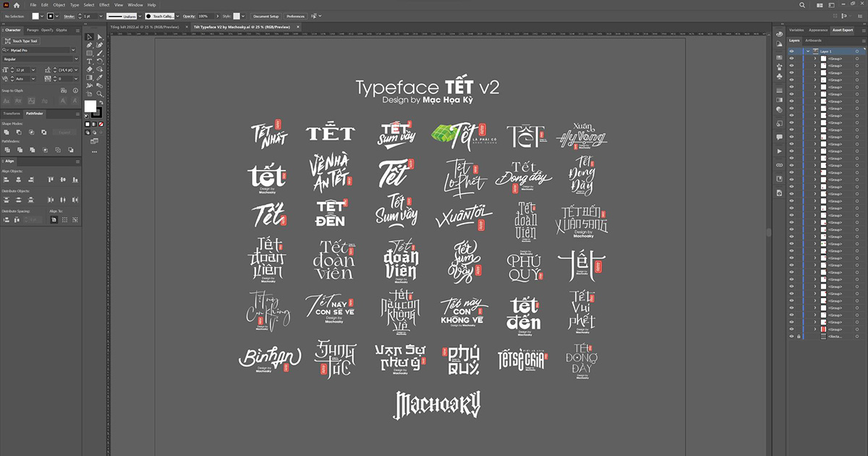Click Vertical Distribute Top icon
The height and width of the screenshot is (456, 868).
pos(7,200)
